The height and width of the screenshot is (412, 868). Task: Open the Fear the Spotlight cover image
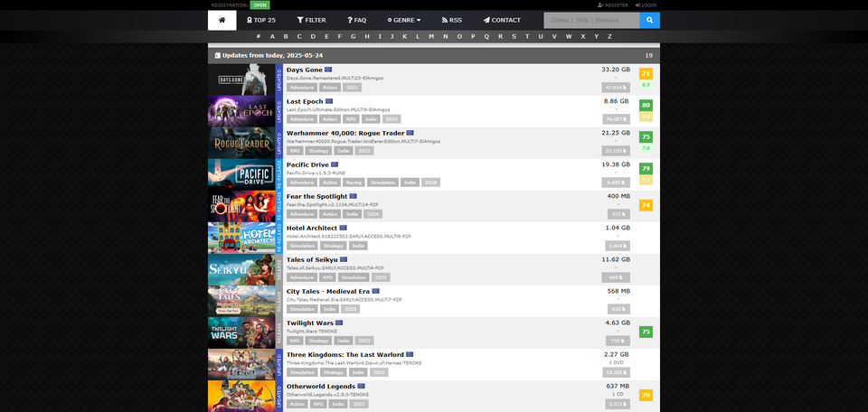(241, 206)
